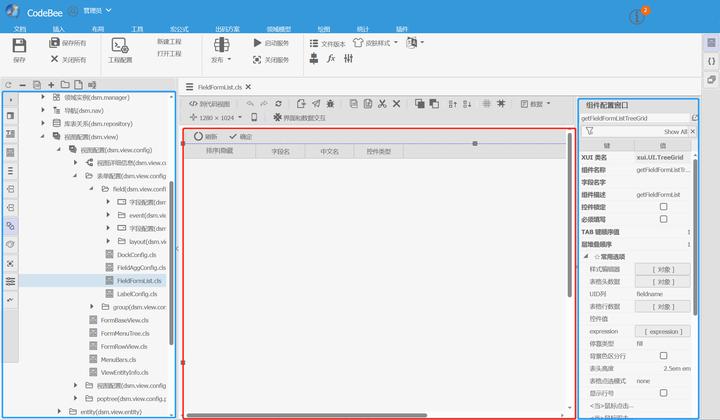Click the bug debug icon in editor toolbar
The height and width of the screenshot is (420, 720).
330,103
